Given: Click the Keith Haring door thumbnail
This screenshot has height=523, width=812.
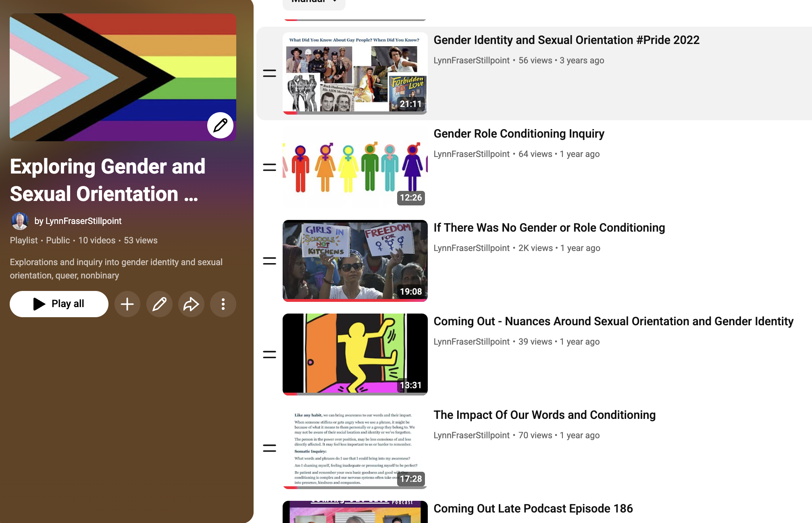Looking at the screenshot, I should 355,354.
